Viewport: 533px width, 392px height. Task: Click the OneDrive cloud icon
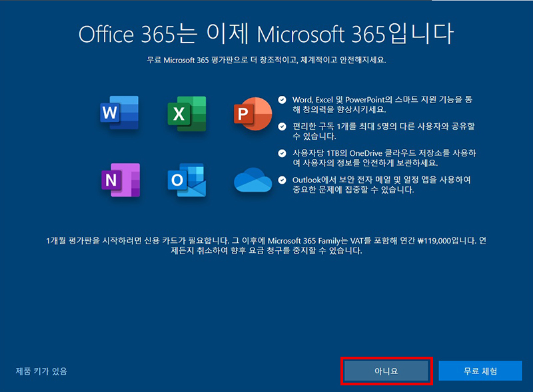click(253, 180)
